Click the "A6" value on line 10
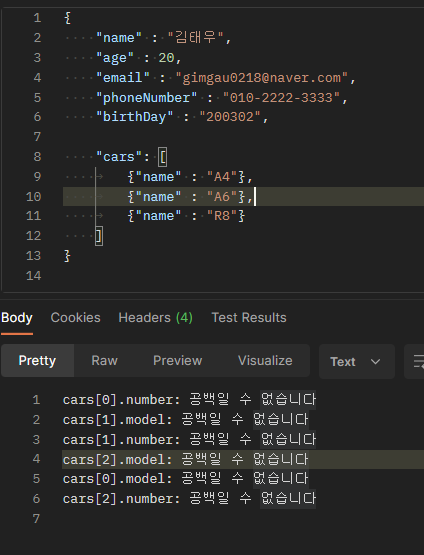The height and width of the screenshot is (555, 424). 222,196
